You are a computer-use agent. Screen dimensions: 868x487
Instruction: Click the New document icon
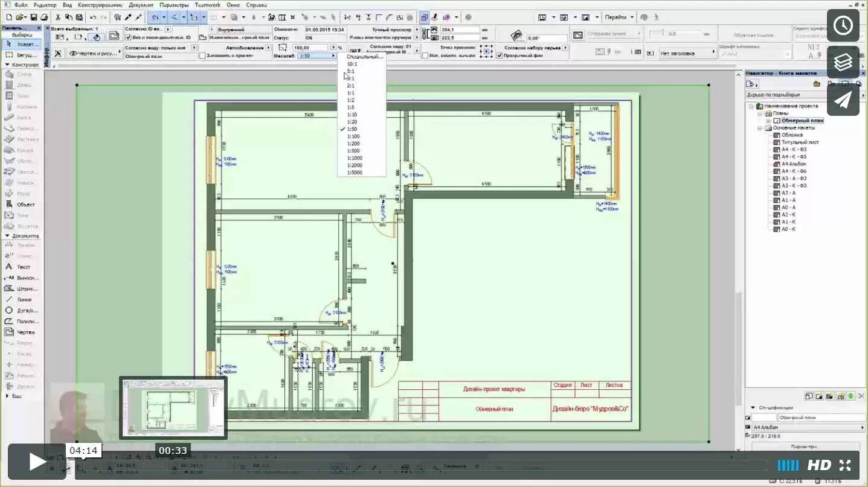pyautogui.click(x=8, y=17)
